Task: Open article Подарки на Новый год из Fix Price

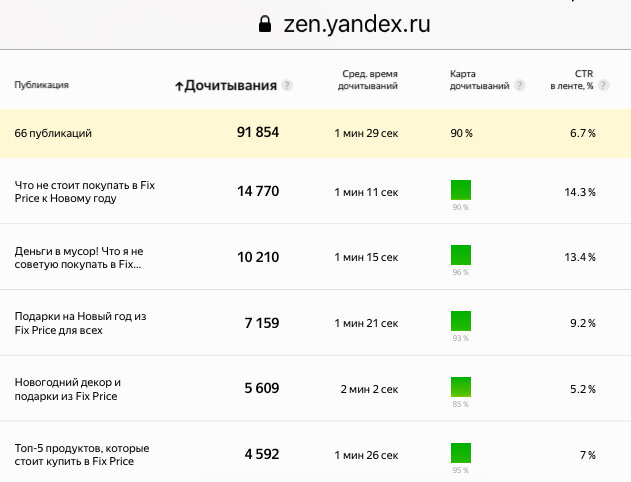Action: coord(80,323)
